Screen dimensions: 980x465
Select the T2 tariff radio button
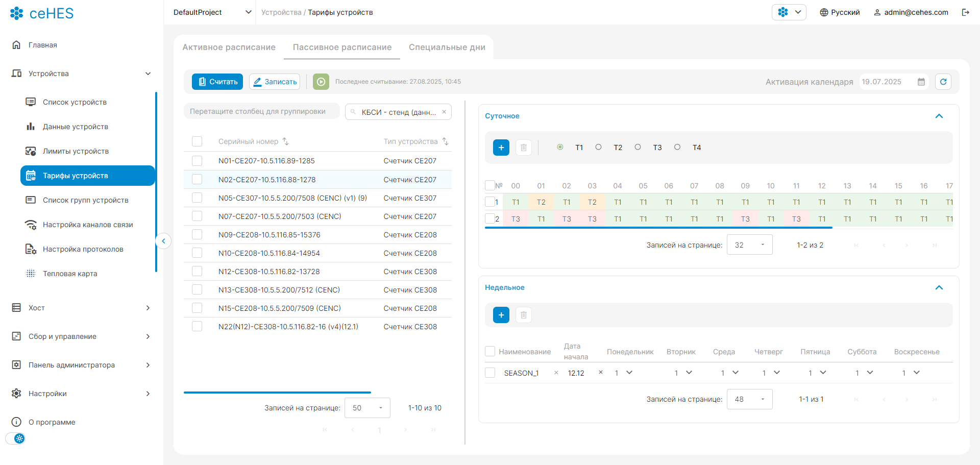point(598,147)
